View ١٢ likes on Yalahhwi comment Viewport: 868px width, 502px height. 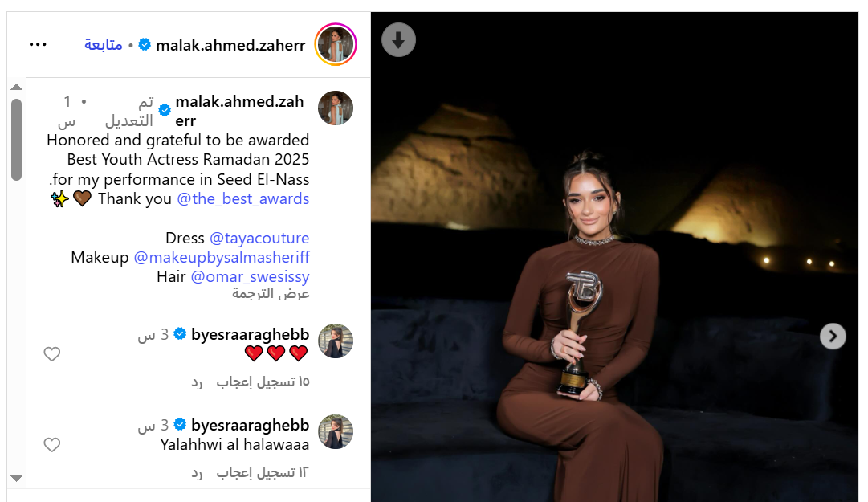(263, 472)
